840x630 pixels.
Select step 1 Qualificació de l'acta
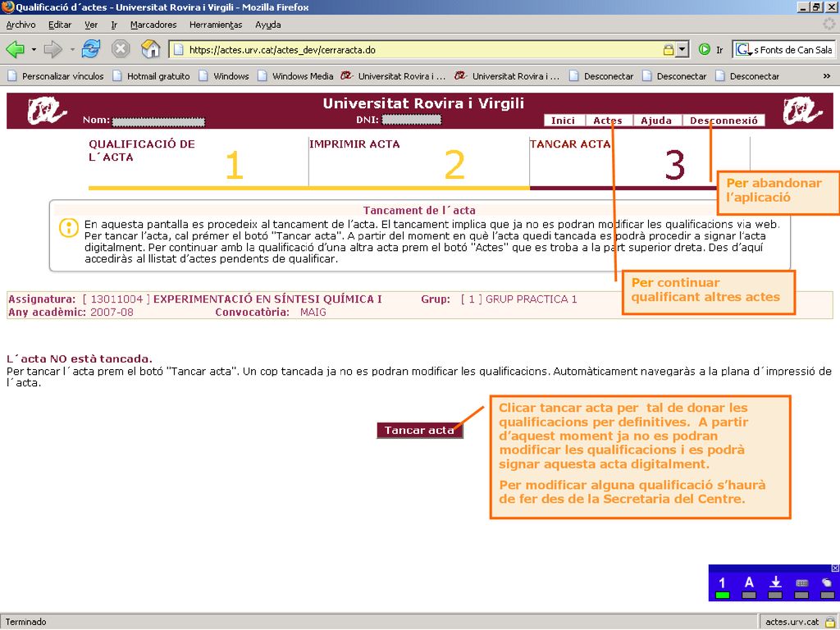click(x=199, y=162)
